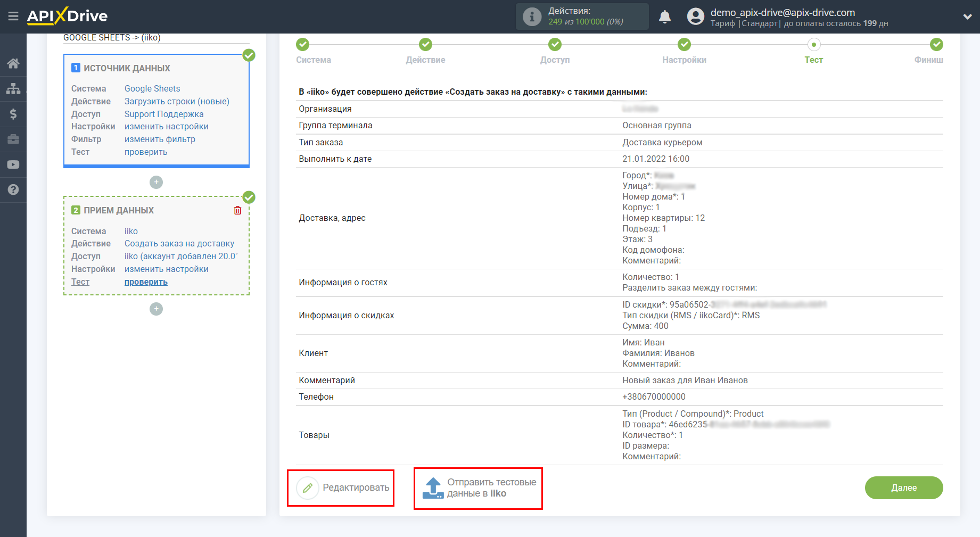Image resolution: width=980 pixels, height=537 pixels.
Task: Click source проверить test link
Action: coord(146,152)
